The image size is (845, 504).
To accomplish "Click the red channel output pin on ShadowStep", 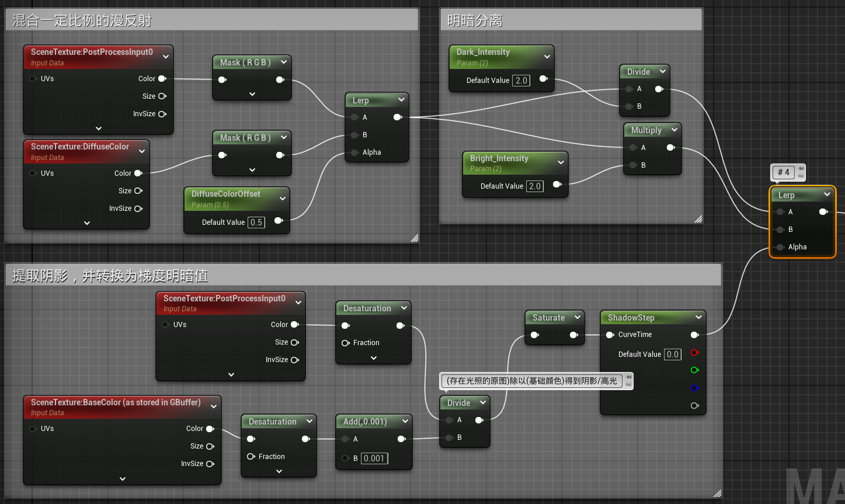I will [694, 353].
